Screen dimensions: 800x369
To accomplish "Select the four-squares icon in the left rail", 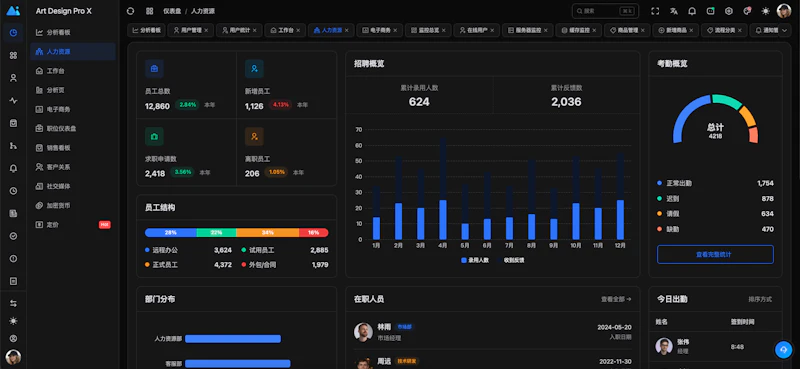I will point(13,55).
